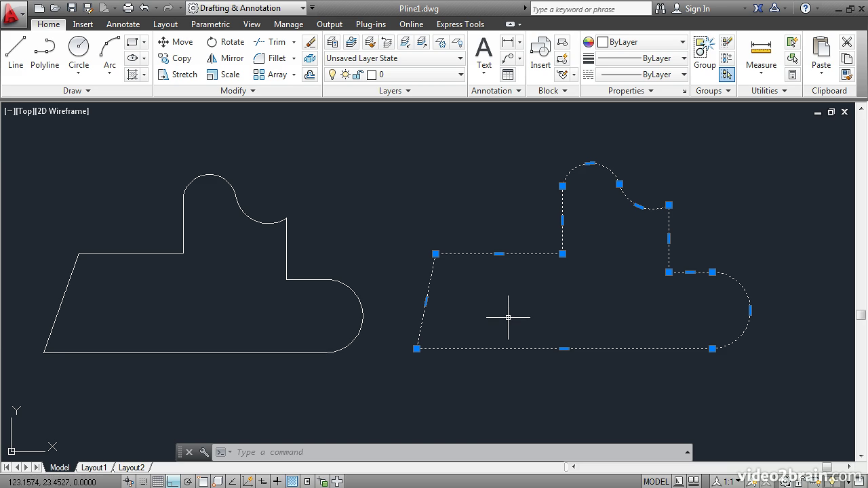Select the Fillet command
Viewport: 868px width, 488px height.
(x=270, y=58)
